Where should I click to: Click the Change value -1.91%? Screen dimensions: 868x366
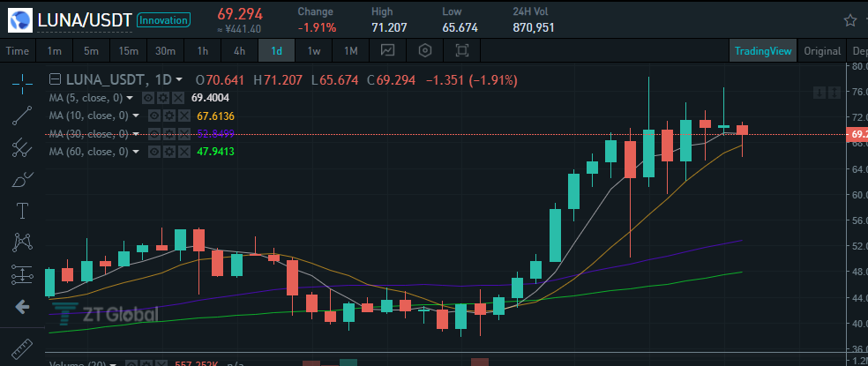317,27
